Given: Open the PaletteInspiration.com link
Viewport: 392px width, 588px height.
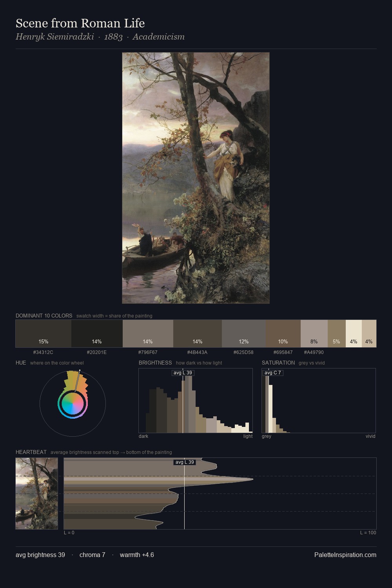Looking at the screenshot, I should click(345, 555).
